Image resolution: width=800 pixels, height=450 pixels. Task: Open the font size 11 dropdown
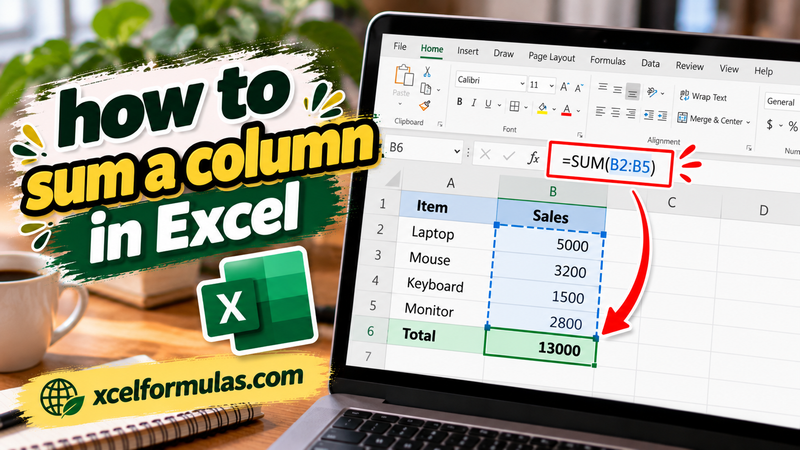[552, 86]
